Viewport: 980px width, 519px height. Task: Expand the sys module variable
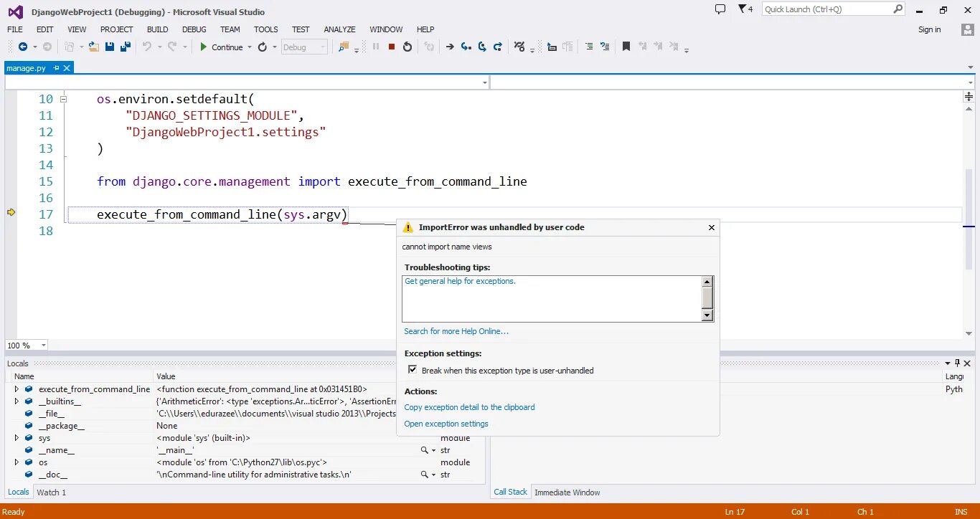coord(17,437)
